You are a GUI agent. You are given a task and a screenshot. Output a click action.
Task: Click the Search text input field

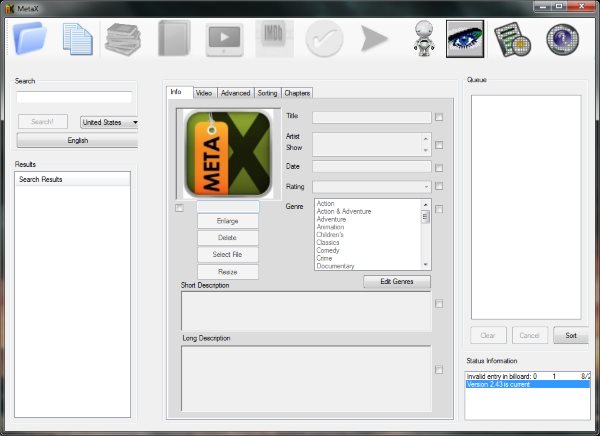[74, 97]
